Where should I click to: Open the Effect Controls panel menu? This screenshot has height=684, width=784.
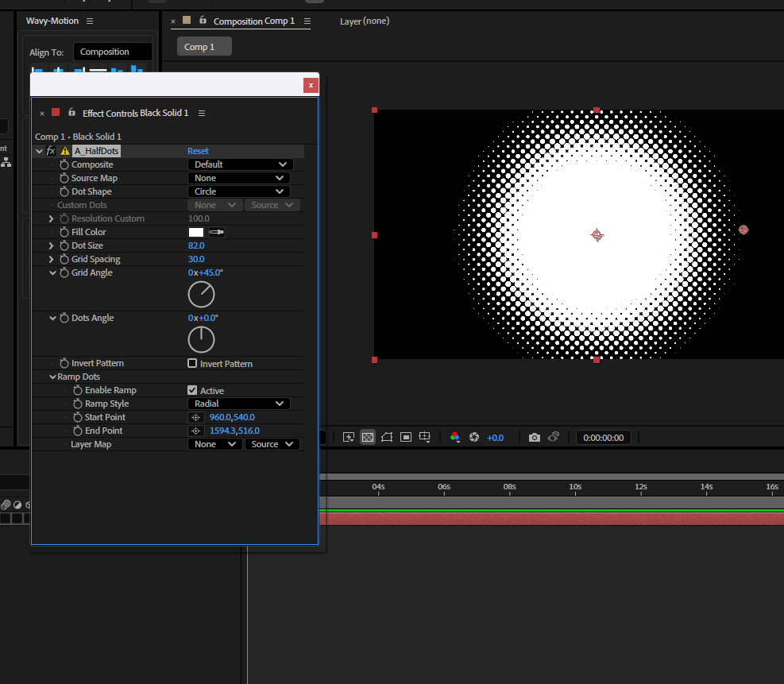[202, 113]
